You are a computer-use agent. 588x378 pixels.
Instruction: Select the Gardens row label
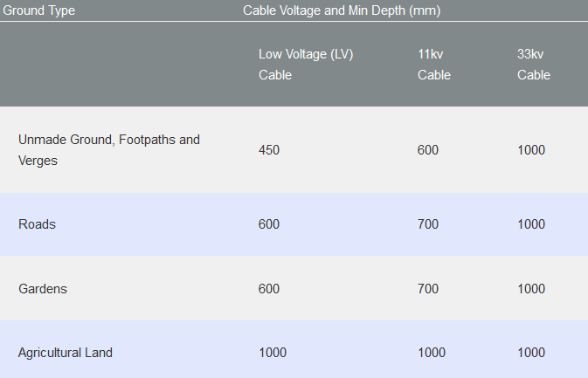coord(43,289)
